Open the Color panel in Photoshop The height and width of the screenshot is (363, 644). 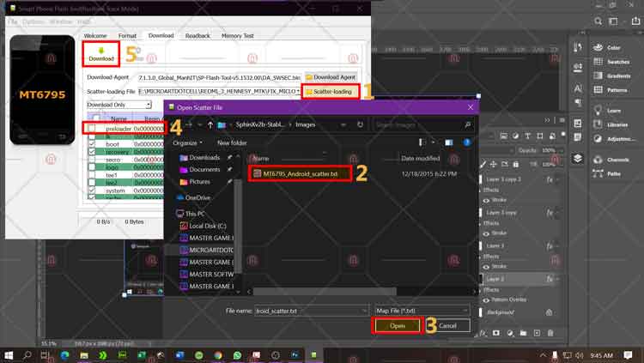[x=607, y=48]
